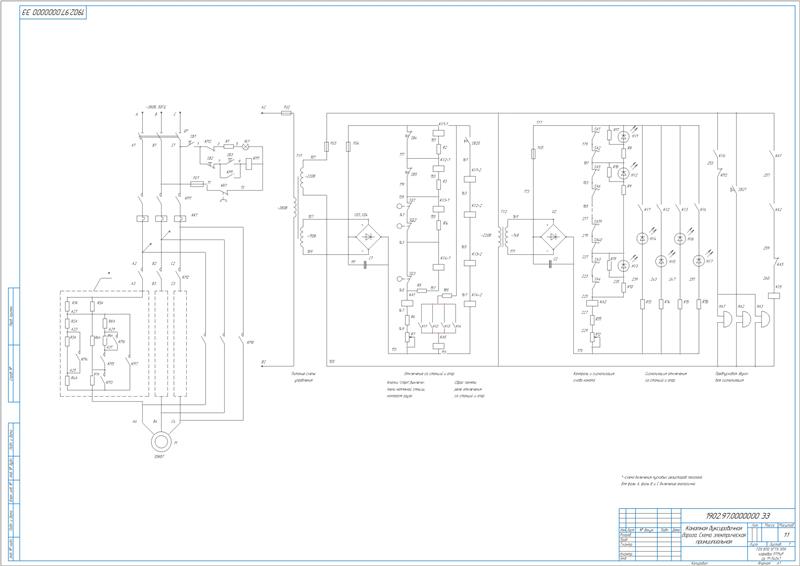Click the LED in series with contact K13
The width and height of the screenshot is (800, 566).
(680, 238)
